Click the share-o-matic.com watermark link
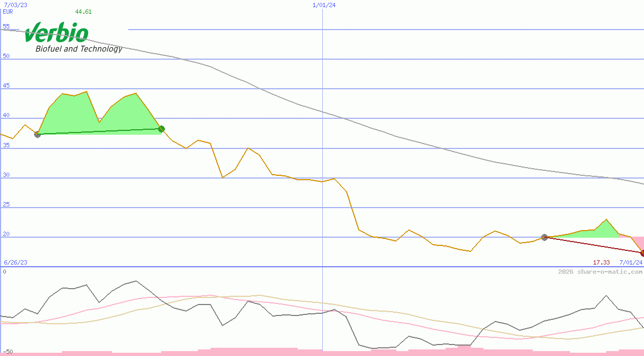 click(600, 272)
